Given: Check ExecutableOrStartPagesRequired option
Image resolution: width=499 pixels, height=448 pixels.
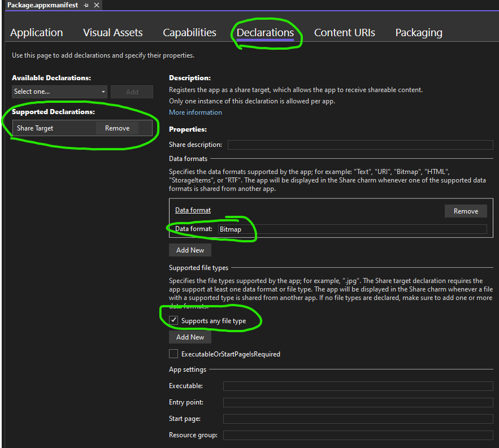Looking at the screenshot, I should click(x=173, y=354).
